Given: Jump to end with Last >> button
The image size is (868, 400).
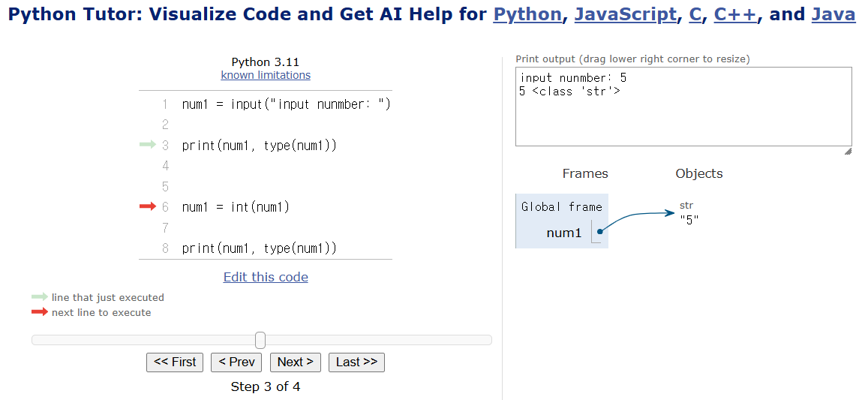Looking at the screenshot, I should (356, 362).
